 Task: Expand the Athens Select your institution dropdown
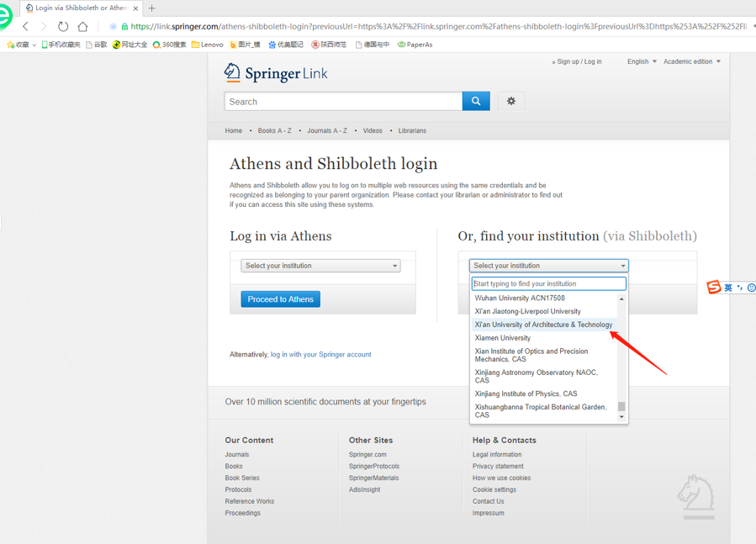pos(320,266)
